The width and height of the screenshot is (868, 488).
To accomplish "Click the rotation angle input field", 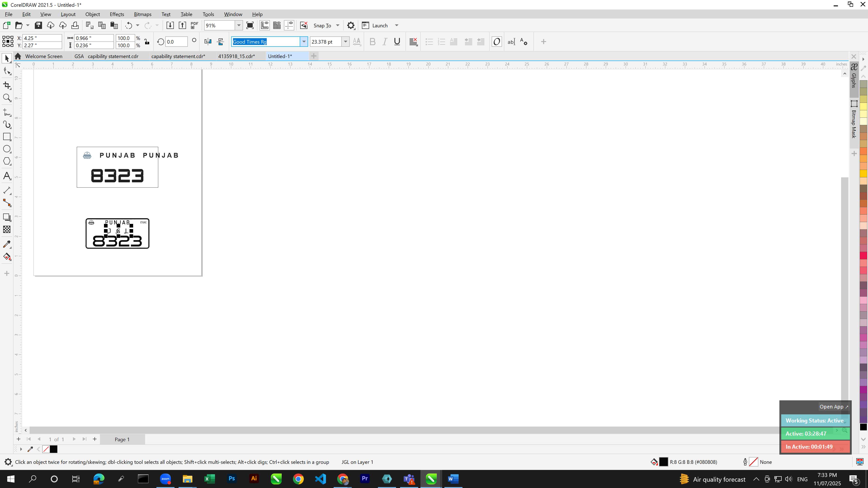I will tap(177, 42).
